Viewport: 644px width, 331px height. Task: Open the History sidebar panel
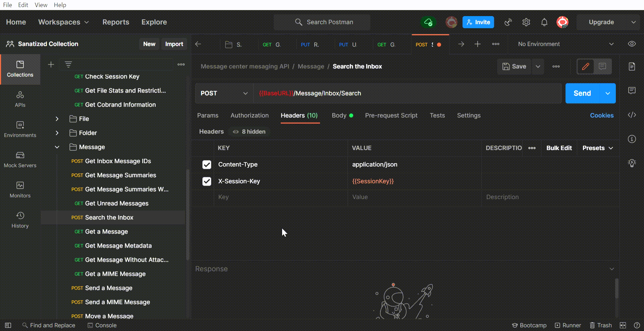coord(20,220)
